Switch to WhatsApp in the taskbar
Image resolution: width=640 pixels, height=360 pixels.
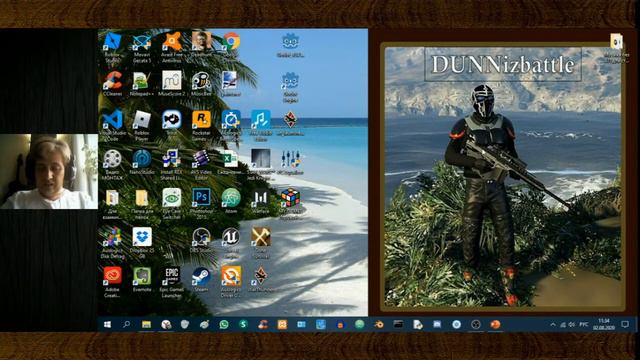coord(224,324)
